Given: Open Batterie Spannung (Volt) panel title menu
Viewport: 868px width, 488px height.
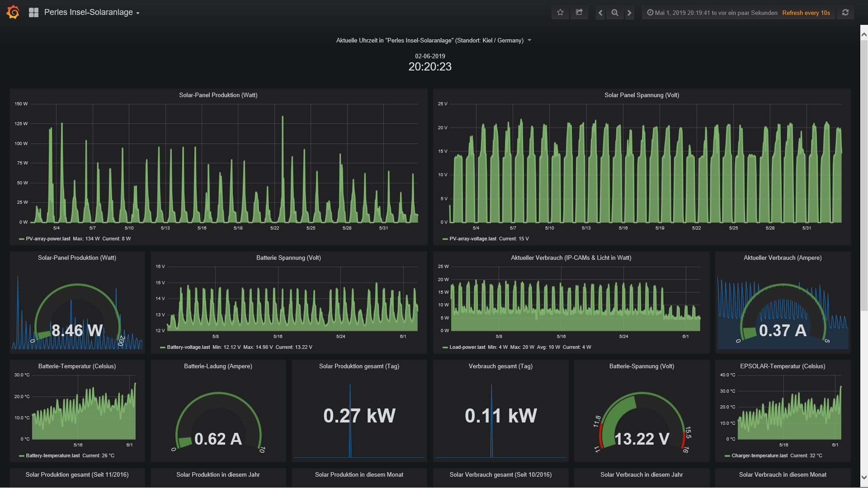Looking at the screenshot, I should [x=288, y=258].
